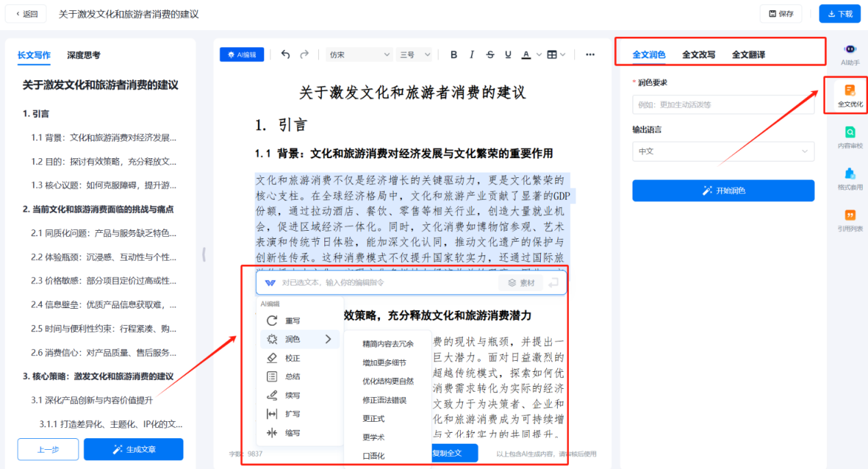Click the redo arrow icon
Viewport: 868px width, 469px height.
coord(305,55)
